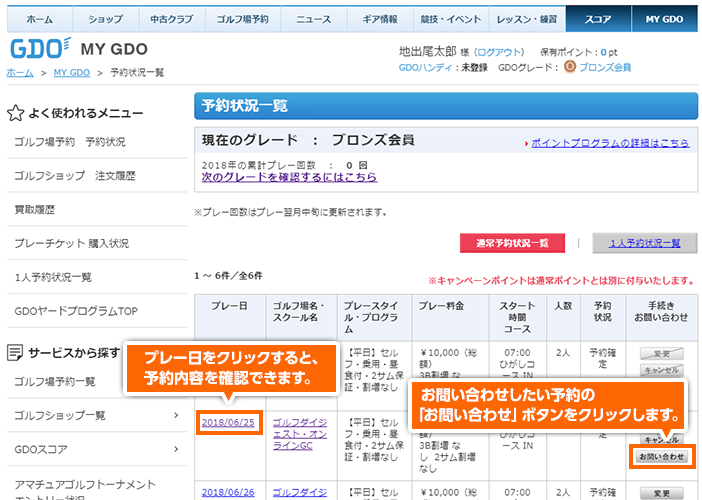Open the レッスン・練習 navigation tab
This screenshot has height=500, width=702.
coord(527,19)
